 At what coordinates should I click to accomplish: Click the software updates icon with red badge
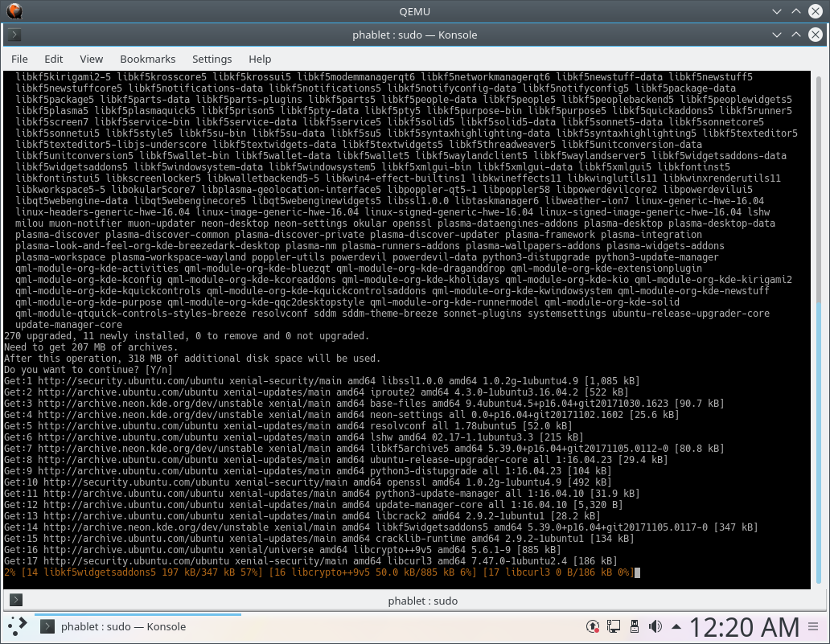pyautogui.click(x=593, y=626)
